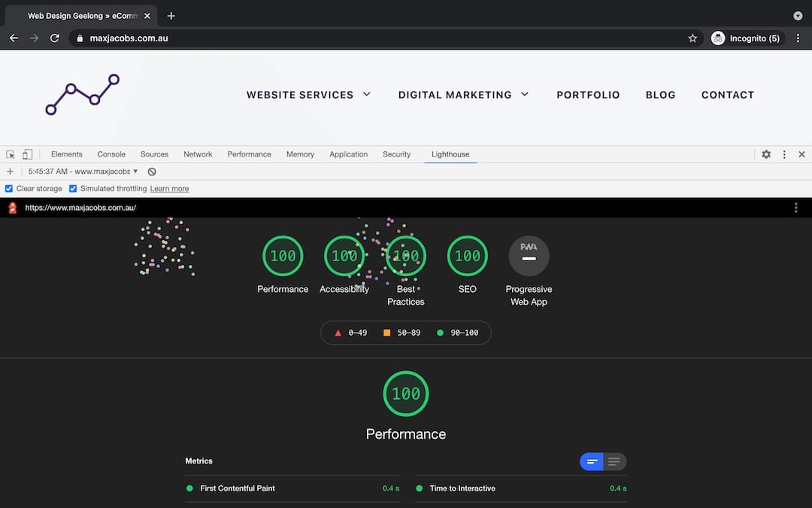
Task: Switch to the Security tab
Action: (x=397, y=154)
